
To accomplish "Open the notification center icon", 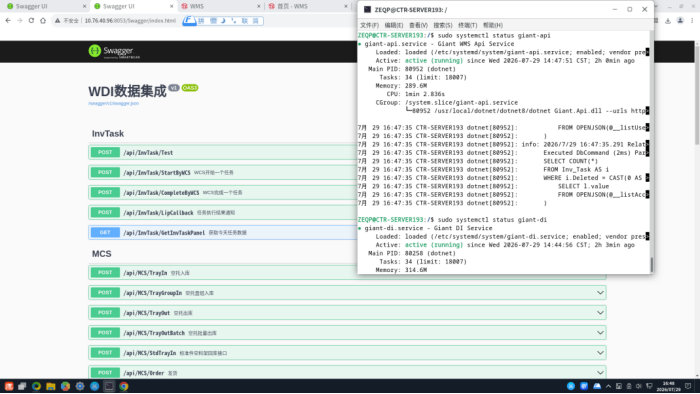I will pyautogui.click(x=688, y=386).
